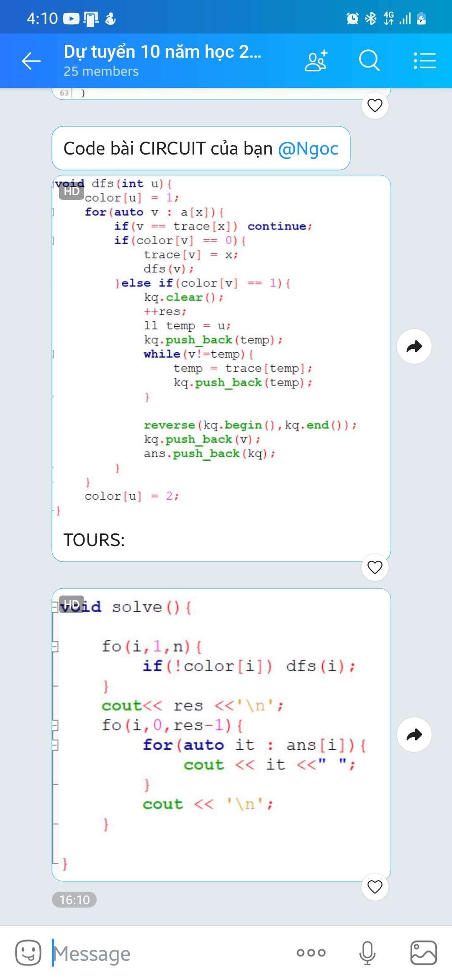React with heart to solve() code message
This screenshot has width=452, height=980.
[375, 887]
